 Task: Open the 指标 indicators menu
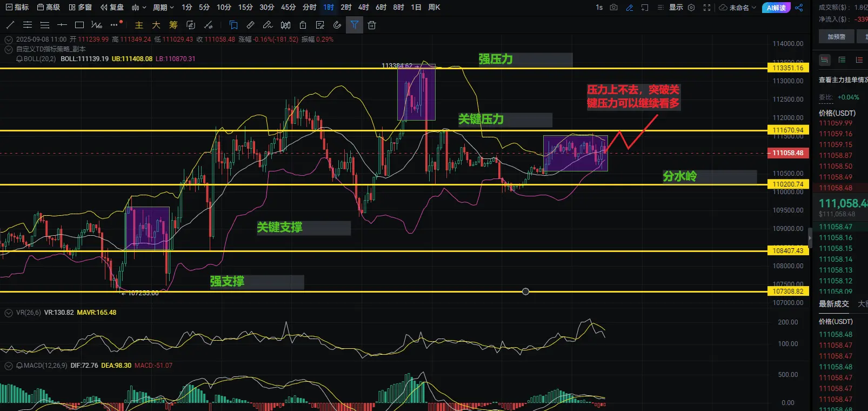[x=17, y=8]
